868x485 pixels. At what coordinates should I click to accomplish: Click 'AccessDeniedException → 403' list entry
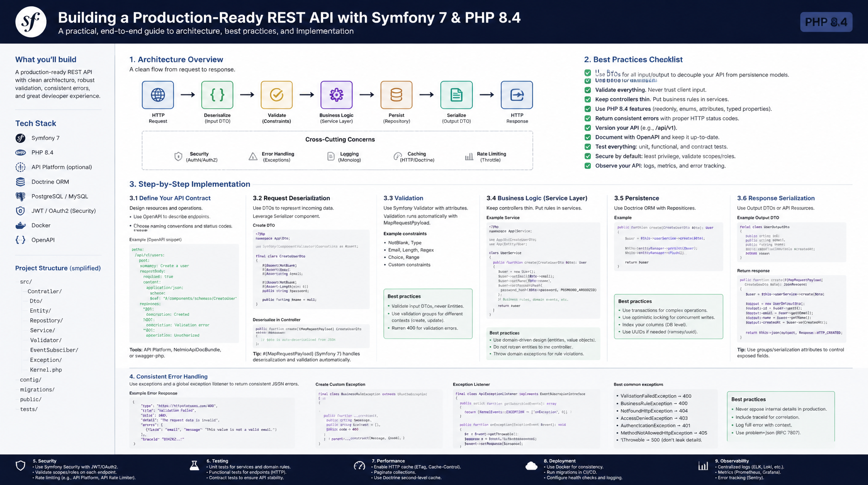click(x=654, y=418)
